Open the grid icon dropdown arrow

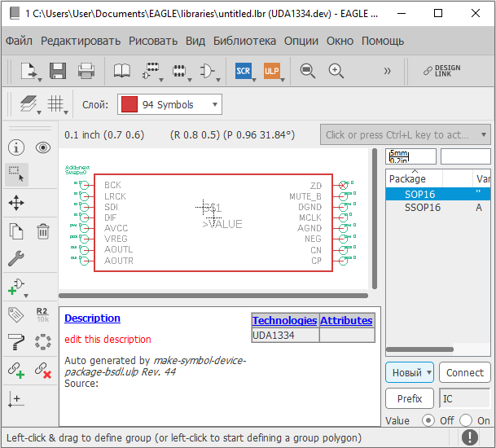tap(66, 112)
